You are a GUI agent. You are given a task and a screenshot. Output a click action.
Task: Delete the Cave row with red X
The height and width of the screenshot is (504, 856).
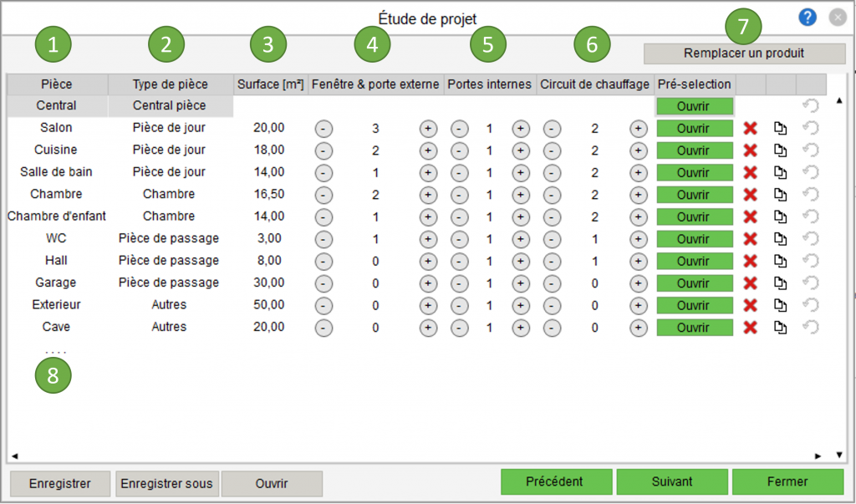[751, 328]
